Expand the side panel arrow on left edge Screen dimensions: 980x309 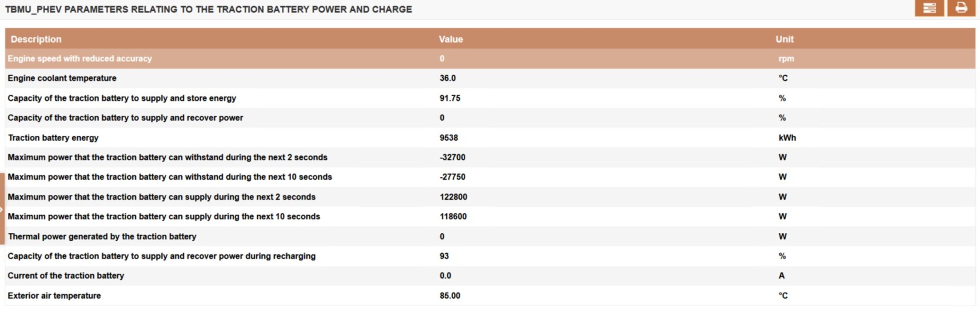pos(2,209)
